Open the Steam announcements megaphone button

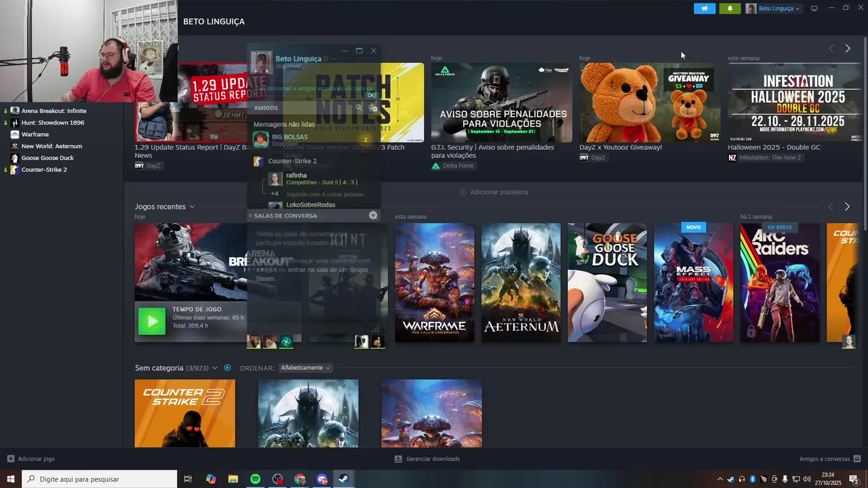point(705,8)
